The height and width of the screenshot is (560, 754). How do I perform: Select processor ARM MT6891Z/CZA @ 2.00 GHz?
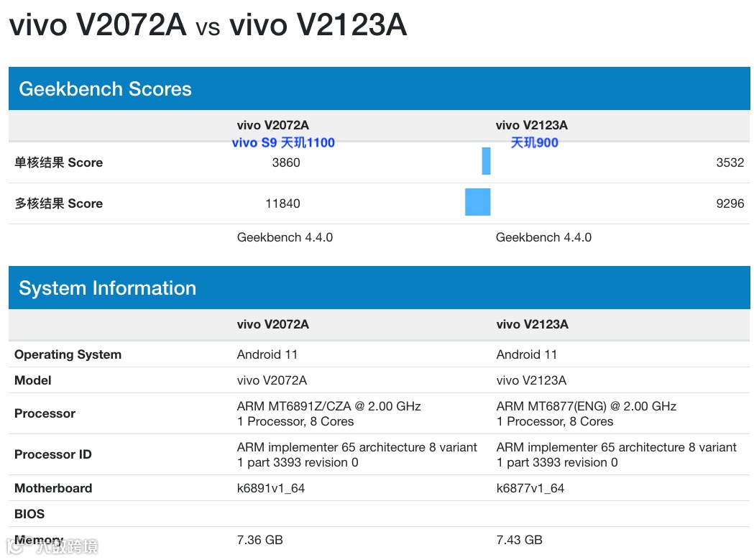click(329, 407)
